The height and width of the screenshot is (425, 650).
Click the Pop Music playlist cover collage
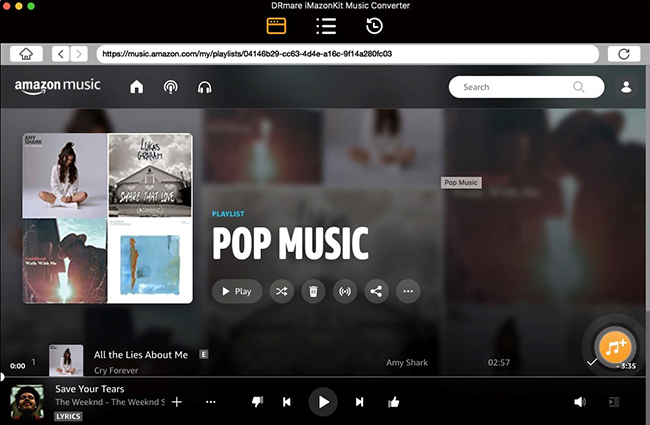pyautogui.click(x=107, y=219)
